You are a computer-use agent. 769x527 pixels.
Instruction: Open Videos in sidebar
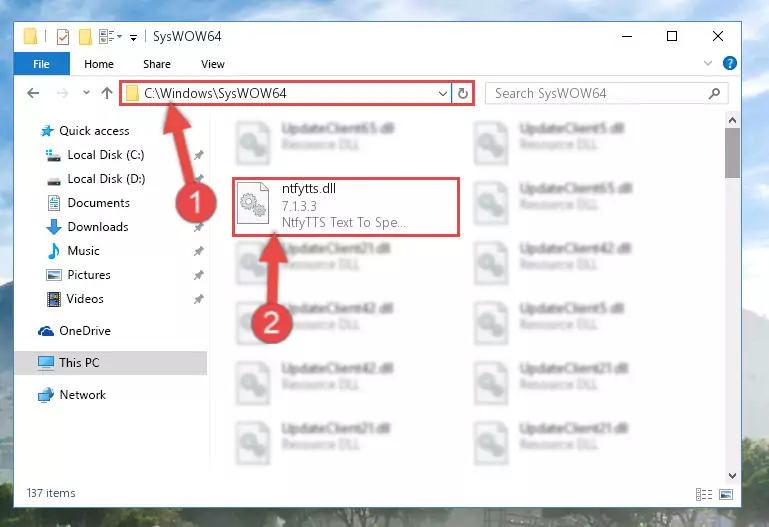[x=85, y=299]
